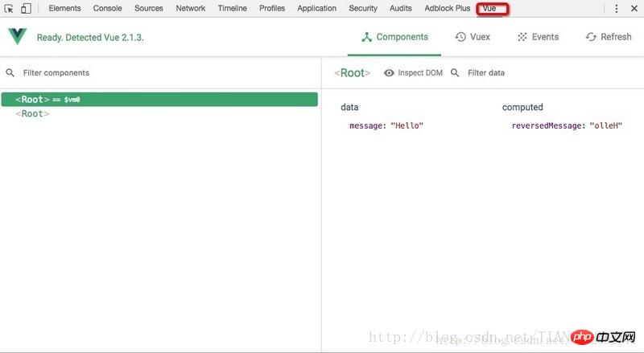Switch to the Console tab
The height and width of the screenshot is (353, 644).
click(108, 8)
